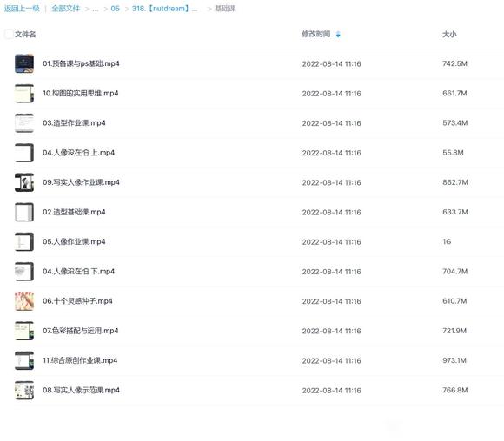Viewport: 504px width, 441px height.
Task: Select the 09.写实人像作业课.mp4 thumbnail icon
Action: point(24,182)
